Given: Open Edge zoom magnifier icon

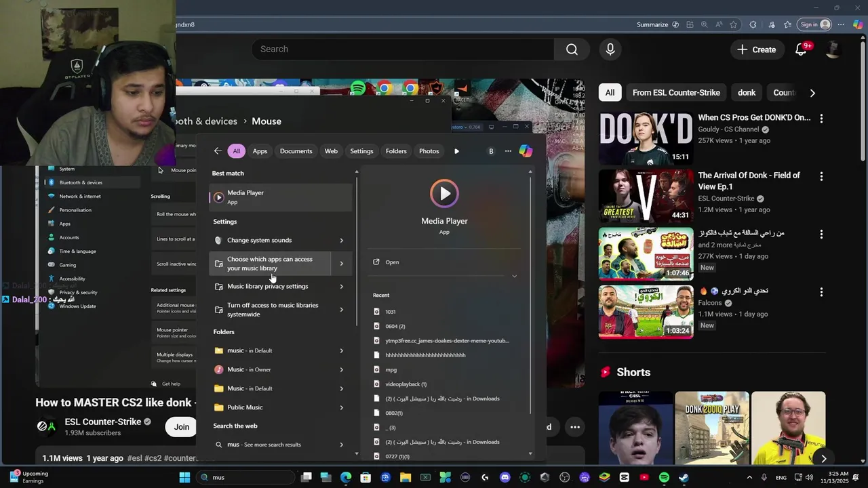Looking at the screenshot, I should (x=704, y=24).
